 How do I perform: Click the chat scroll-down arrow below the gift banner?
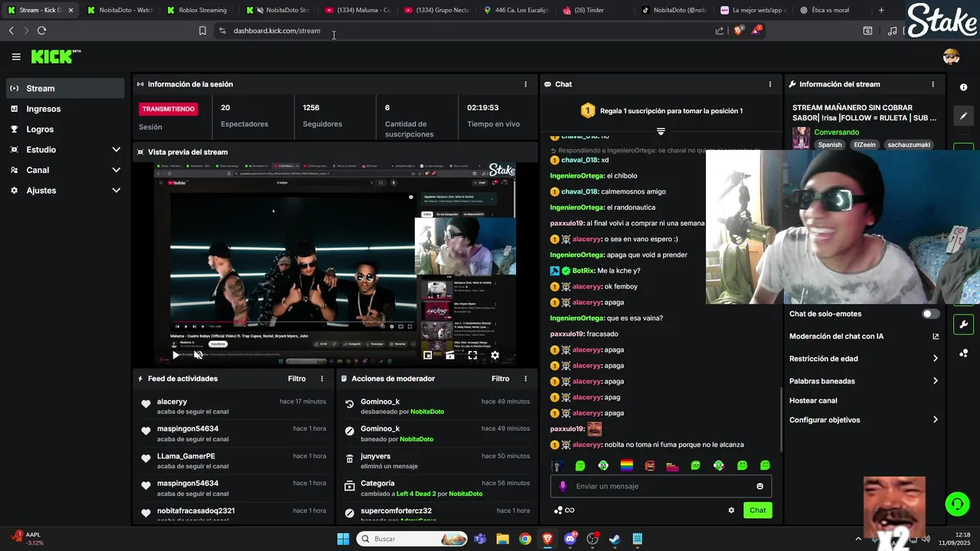point(661,132)
